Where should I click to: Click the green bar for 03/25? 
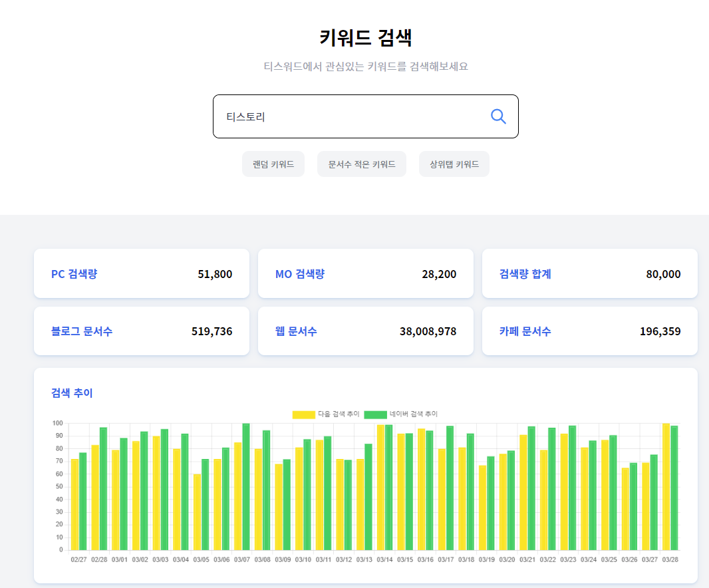point(613,493)
